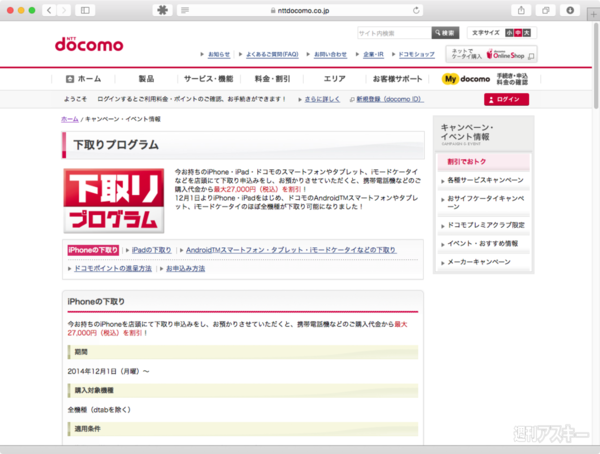600x454 pixels.
Task: Click the iPhoneの下取り section title
Action: tap(96, 302)
